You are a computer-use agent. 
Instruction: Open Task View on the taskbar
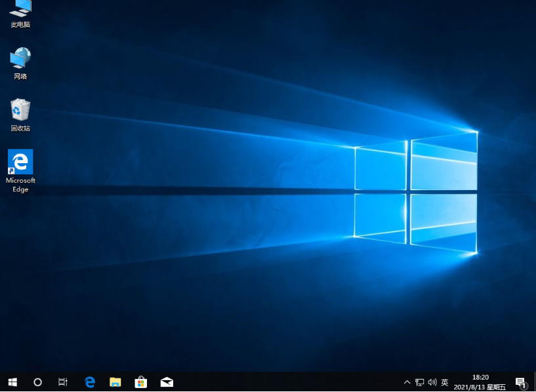(x=62, y=382)
